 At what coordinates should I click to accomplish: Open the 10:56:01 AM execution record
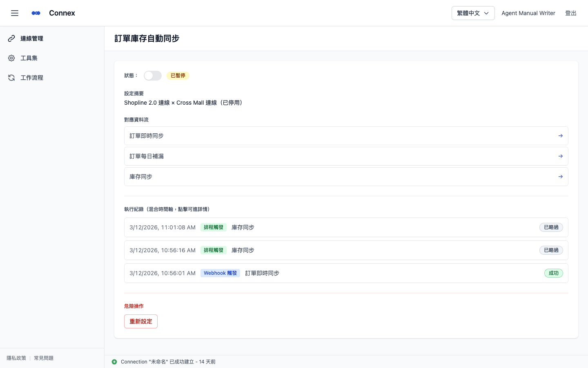(x=346, y=273)
